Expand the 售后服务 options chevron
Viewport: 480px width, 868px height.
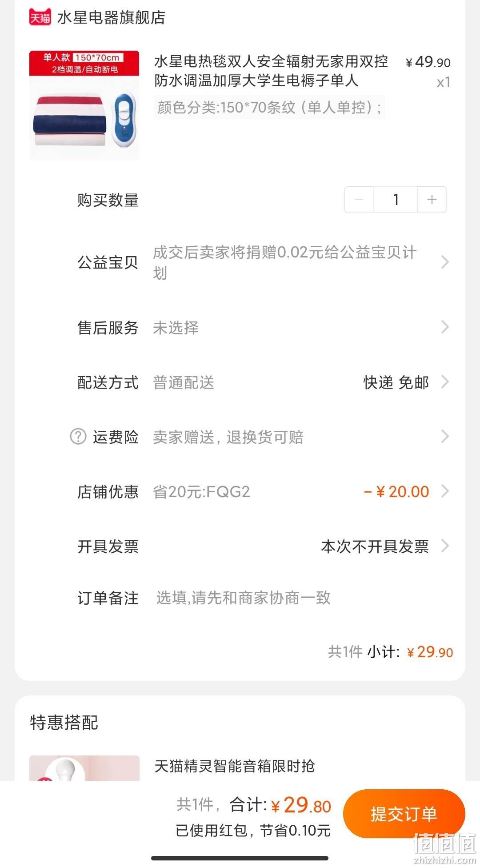tap(445, 327)
